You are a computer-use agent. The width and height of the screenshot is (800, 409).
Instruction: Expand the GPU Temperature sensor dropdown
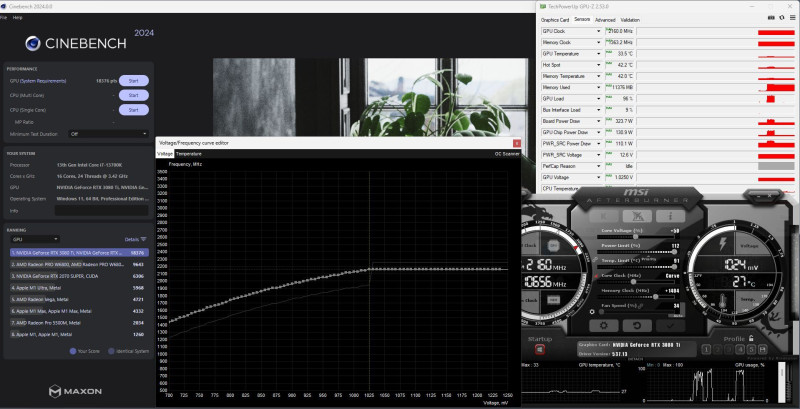pos(598,54)
